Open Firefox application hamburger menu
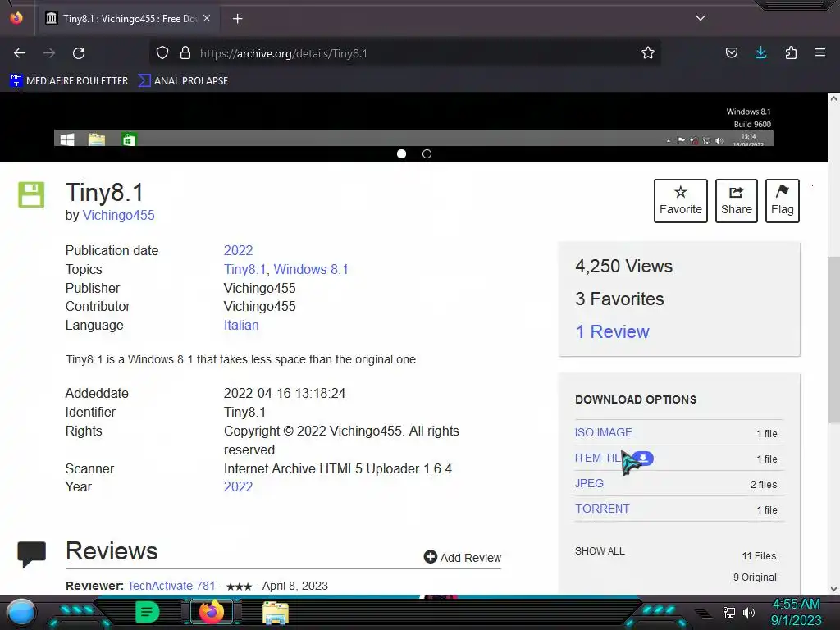Viewport: 840px width, 630px height. pos(820,52)
